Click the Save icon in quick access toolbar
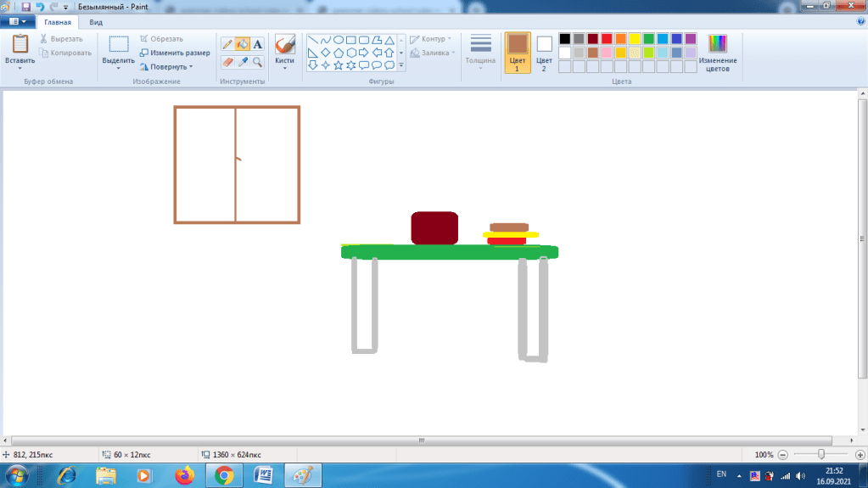Screen dimensions: 868x488 (x=26, y=6)
